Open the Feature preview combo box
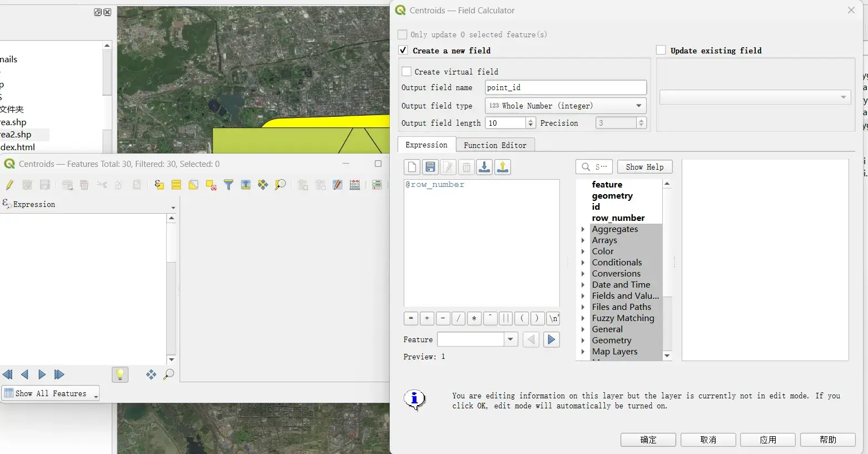 (x=478, y=339)
